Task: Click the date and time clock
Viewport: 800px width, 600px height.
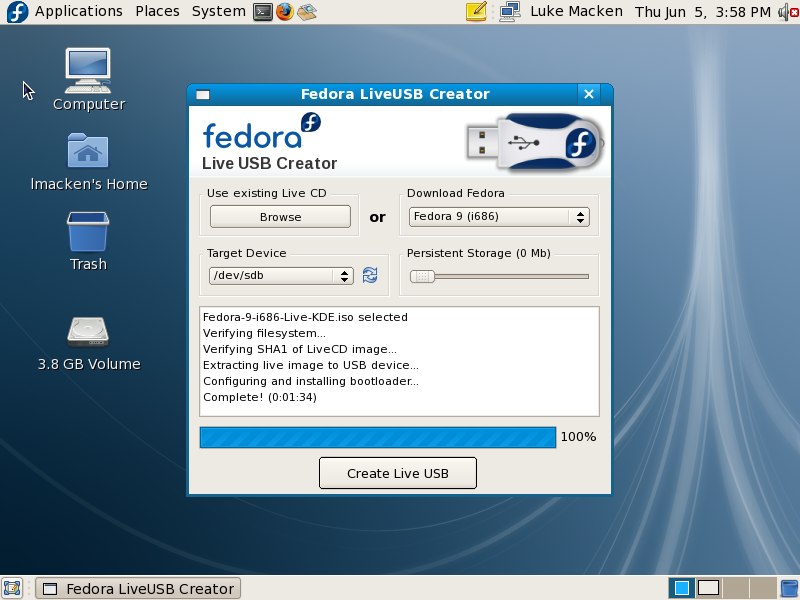Action: click(x=703, y=12)
